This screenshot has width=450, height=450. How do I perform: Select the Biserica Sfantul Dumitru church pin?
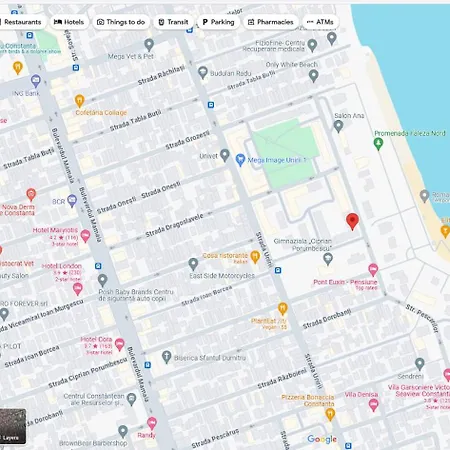166,357
